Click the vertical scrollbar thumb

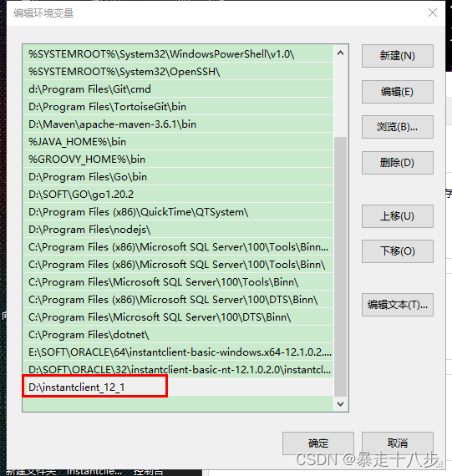pos(341,266)
